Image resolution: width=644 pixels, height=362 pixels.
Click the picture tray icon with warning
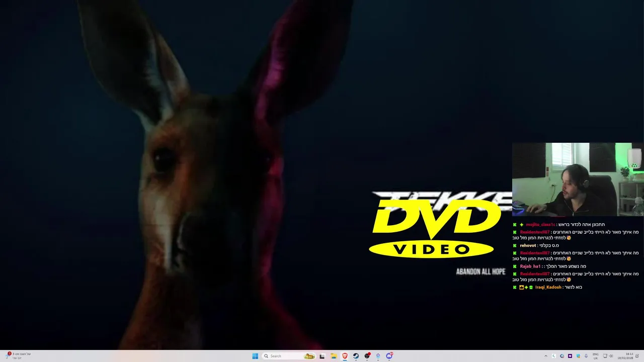click(578, 356)
